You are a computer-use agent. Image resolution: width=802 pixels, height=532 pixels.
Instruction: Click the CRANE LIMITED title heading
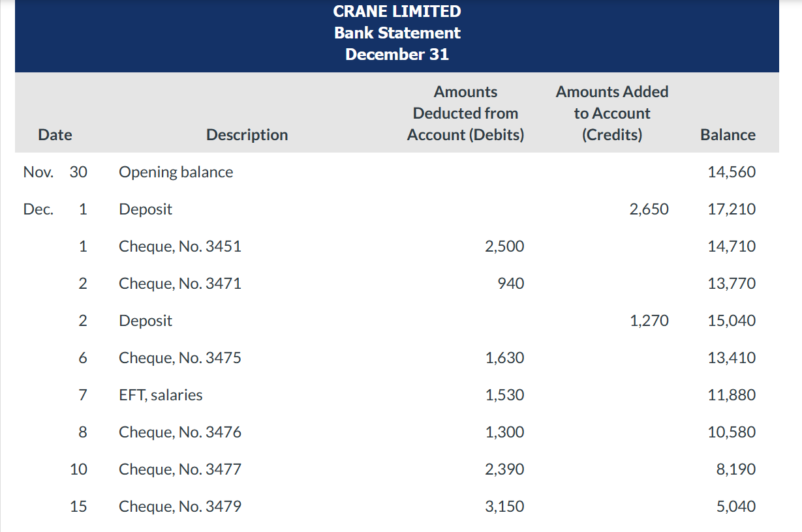(x=397, y=11)
